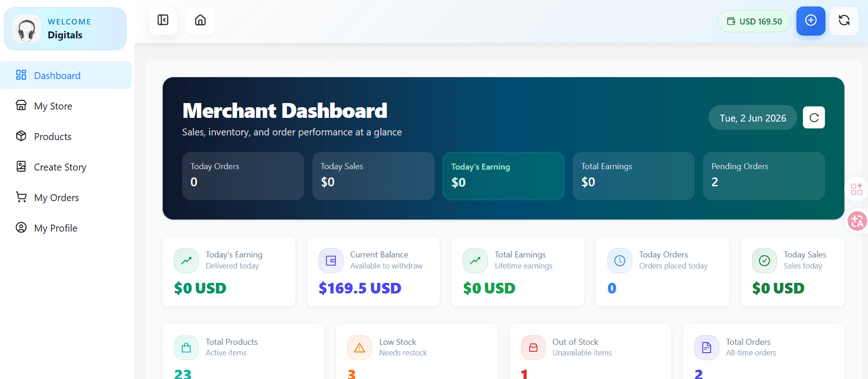Click the Today Sales checkmark icon
The height and width of the screenshot is (379, 868).
764,261
